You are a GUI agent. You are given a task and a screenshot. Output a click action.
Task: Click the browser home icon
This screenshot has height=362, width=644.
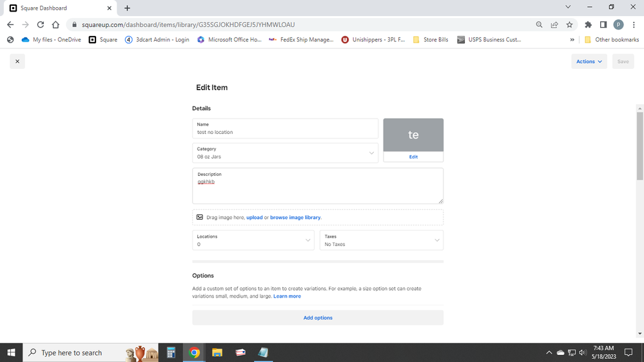56,24
